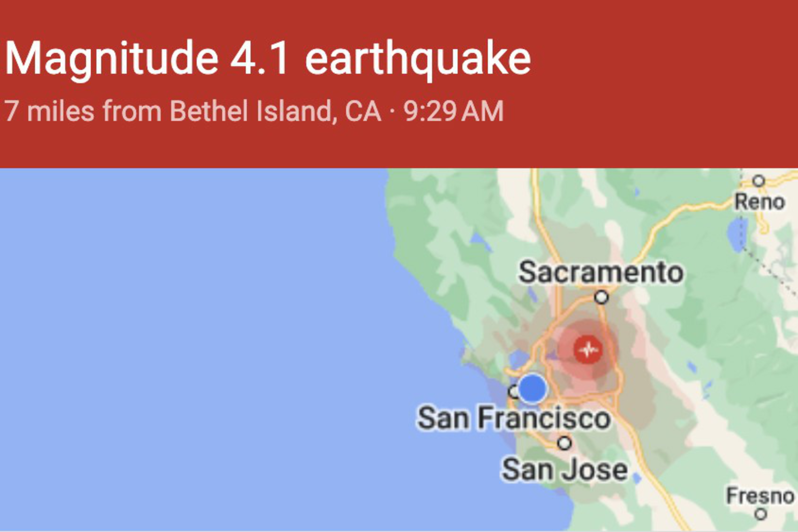The image size is (798, 532).
Task: Click the partly hidden San Francisco marker circle
Action: (x=514, y=392)
